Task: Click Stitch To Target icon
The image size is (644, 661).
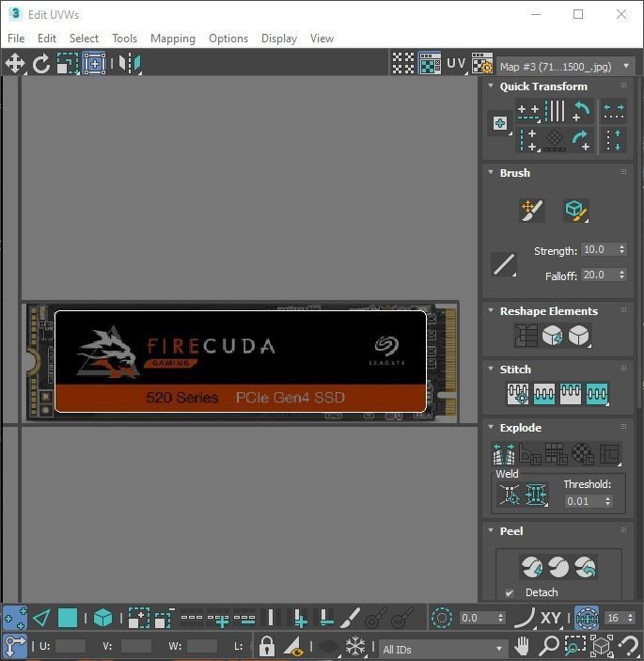Action: coord(518,394)
